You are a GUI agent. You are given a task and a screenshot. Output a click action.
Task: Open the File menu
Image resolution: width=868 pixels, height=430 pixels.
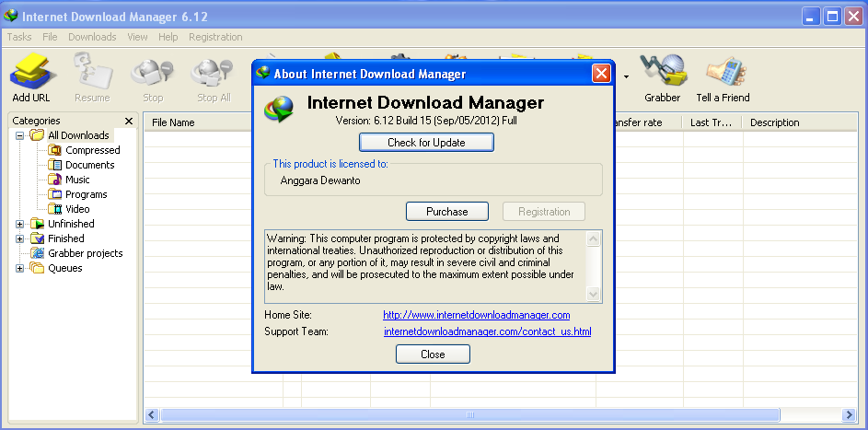click(x=50, y=37)
